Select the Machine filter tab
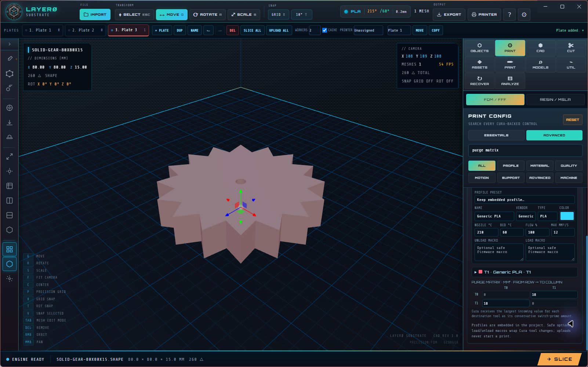Image resolution: width=588 pixels, height=367 pixels. pos(569,178)
